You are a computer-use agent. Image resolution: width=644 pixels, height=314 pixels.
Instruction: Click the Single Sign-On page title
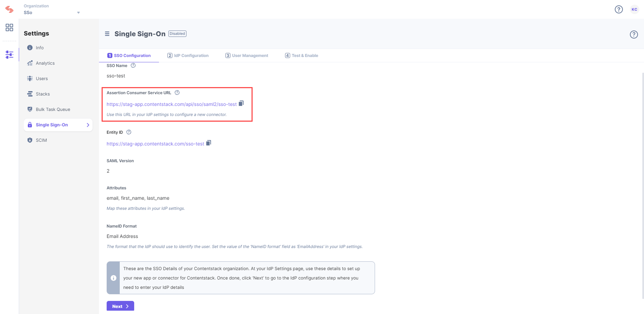140,34
